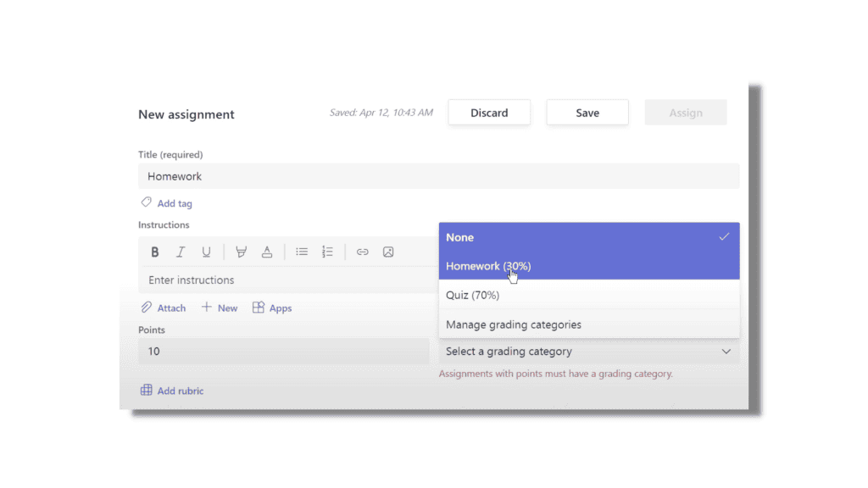Edit the Points field showing 10
Viewport: 868px width, 488px height.
283,352
